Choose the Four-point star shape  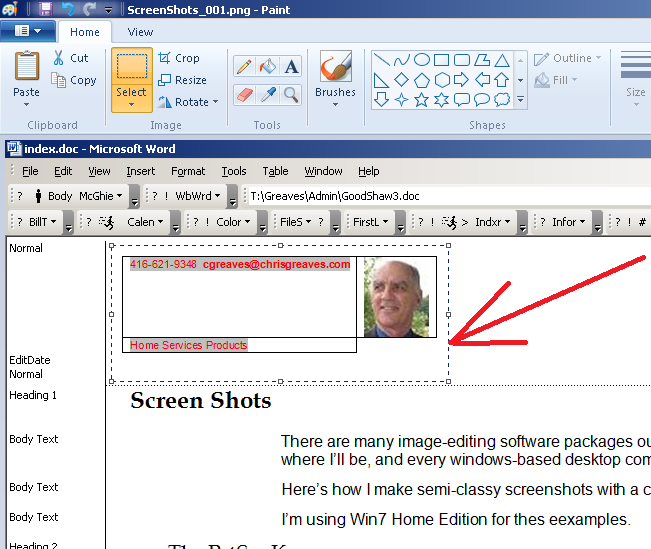[x=401, y=100]
